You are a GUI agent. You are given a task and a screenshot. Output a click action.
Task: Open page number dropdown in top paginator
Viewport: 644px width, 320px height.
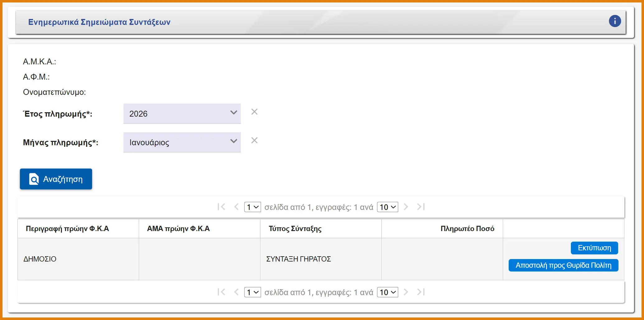click(x=253, y=207)
